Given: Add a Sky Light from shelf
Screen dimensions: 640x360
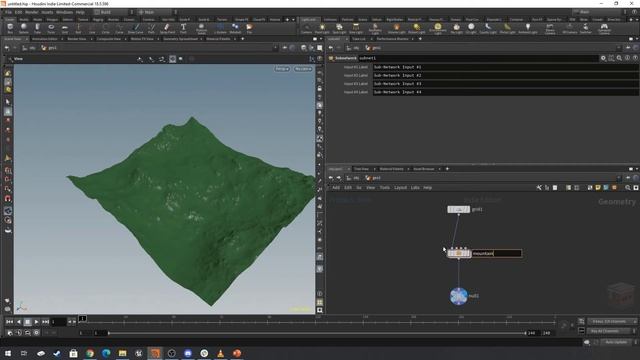Looking at the screenshot, I should (456, 29).
